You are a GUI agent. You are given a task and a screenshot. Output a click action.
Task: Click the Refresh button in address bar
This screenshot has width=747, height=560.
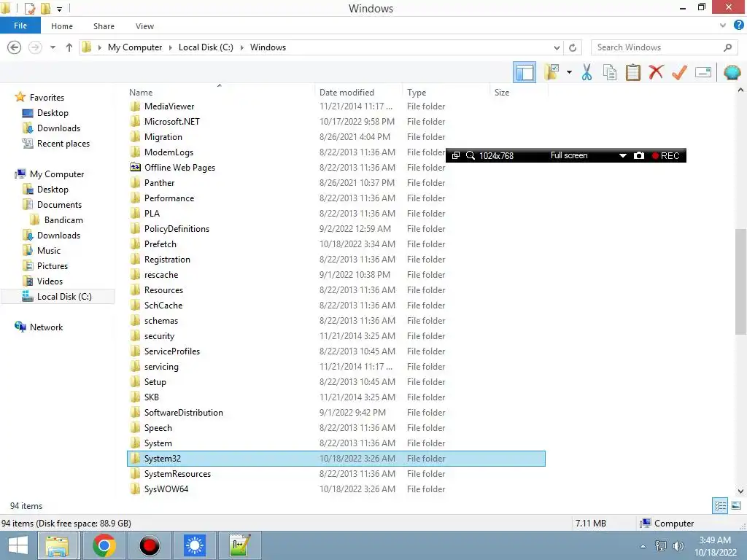[573, 47]
